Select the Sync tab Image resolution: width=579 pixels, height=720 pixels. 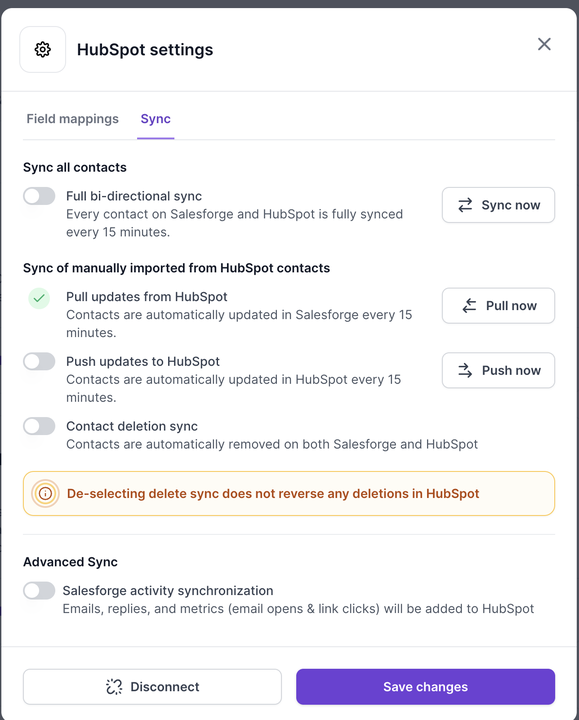pyautogui.click(x=156, y=119)
